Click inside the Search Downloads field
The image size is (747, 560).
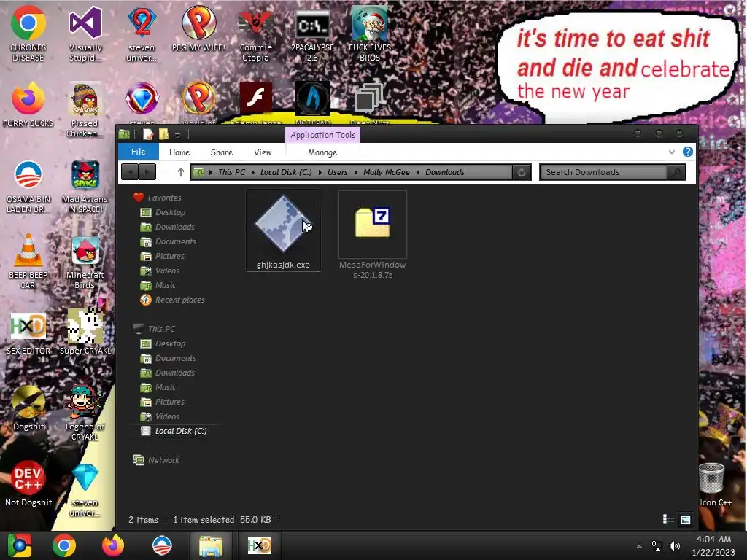(603, 172)
